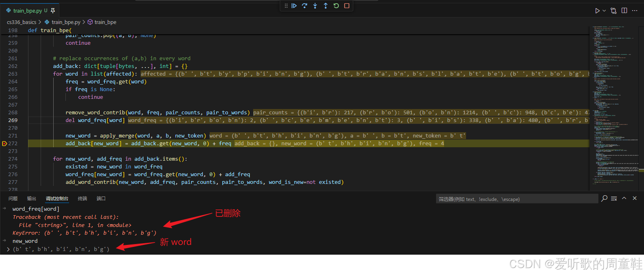The width and height of the screenshot is (644, 275).
Task: Switch to the 端口 panel tab
Action: tap(101, 199)
